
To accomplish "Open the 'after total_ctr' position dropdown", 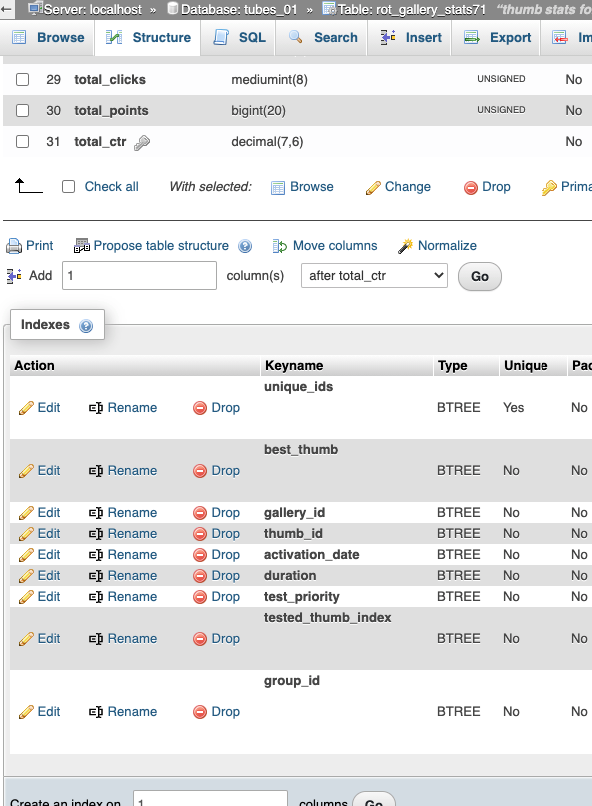I will tap(374, 276).
